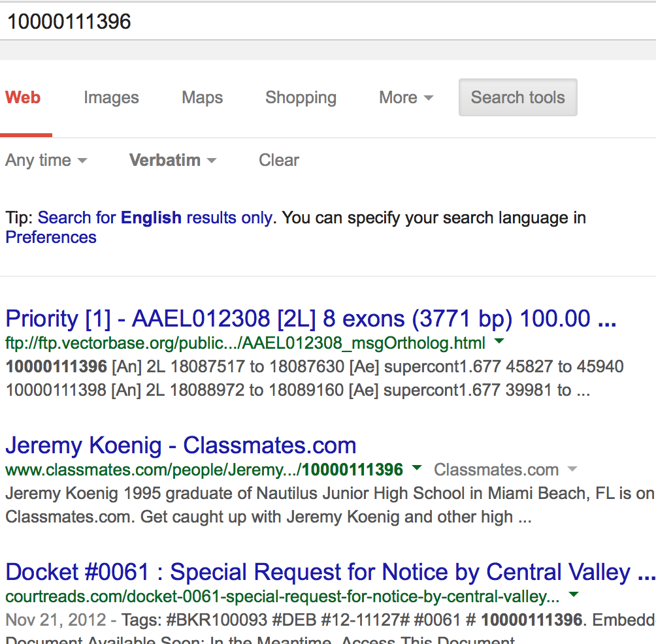The image size is (656, 644).
Task: Click the green ftp.vectorbase.org URL text
Action: [x=245, y=343]
